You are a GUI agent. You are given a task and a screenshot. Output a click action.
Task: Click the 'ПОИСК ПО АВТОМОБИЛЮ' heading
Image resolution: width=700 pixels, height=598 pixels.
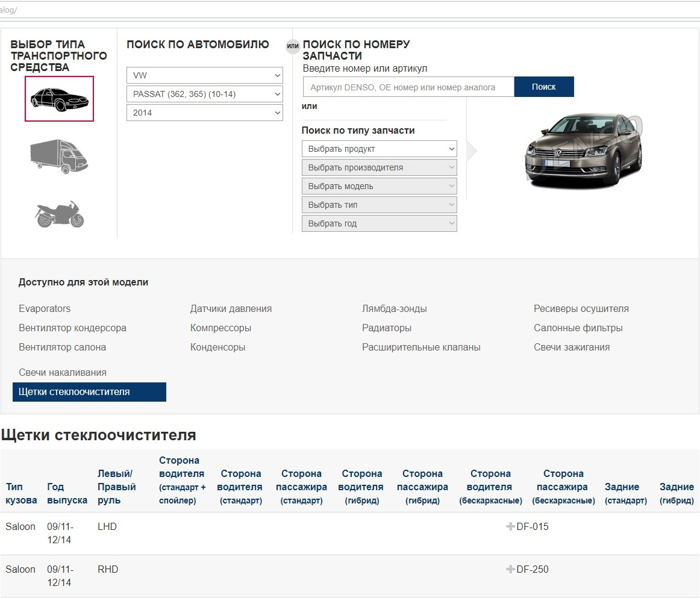(x=198, y=44)
